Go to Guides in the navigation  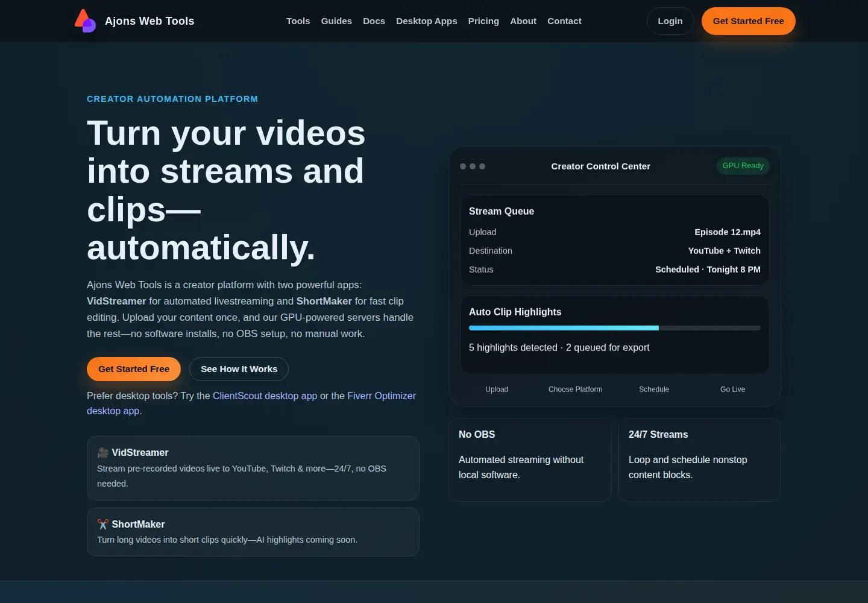pos(336,21)
